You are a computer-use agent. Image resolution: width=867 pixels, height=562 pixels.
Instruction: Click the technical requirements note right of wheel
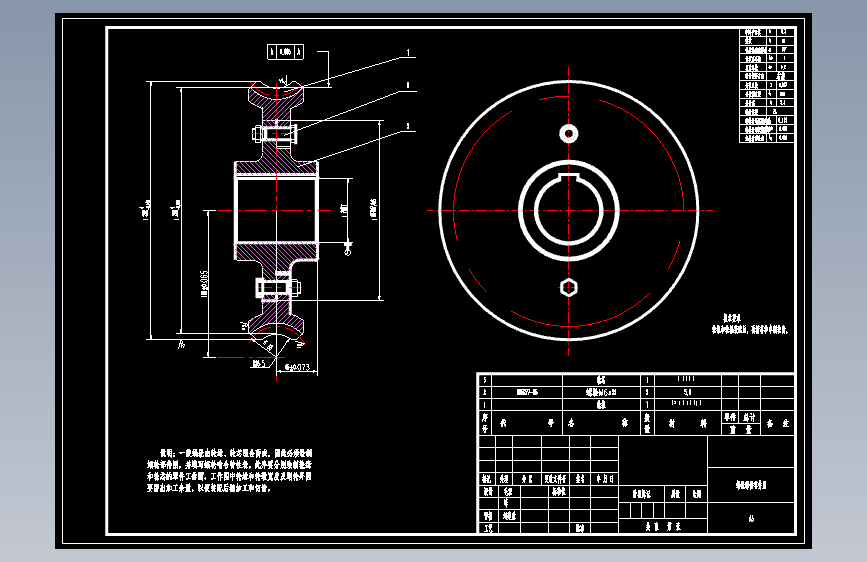(x=749, y=324)
